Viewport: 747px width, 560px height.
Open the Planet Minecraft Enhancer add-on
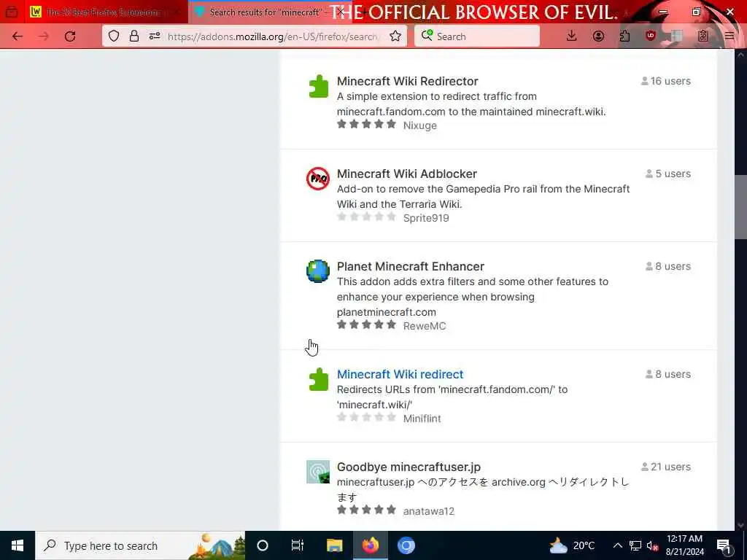click(410, 266)
